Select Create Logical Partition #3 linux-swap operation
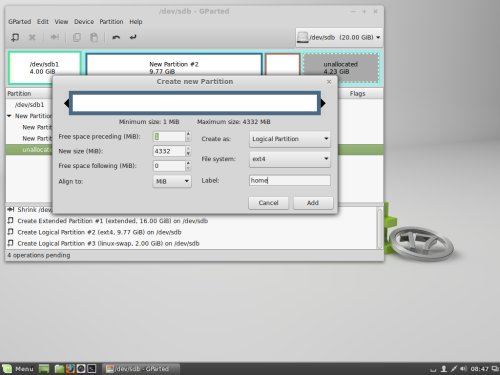The image size is (500, 375). tap(108, 243)
